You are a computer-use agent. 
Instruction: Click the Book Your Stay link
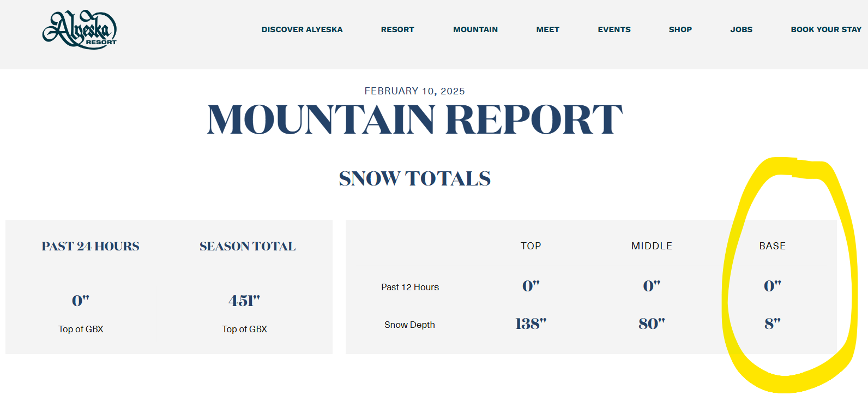(x=826, y=29)
